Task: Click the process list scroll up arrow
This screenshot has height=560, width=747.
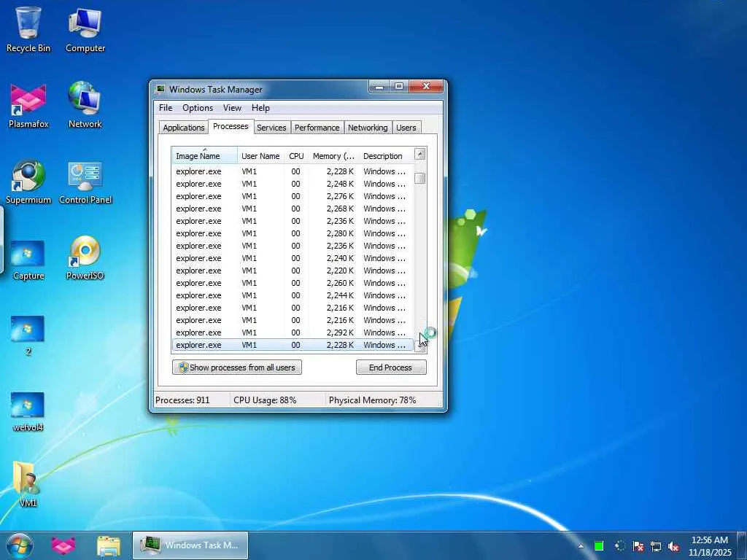Action: pyautogui.click(x=419, y=154)
